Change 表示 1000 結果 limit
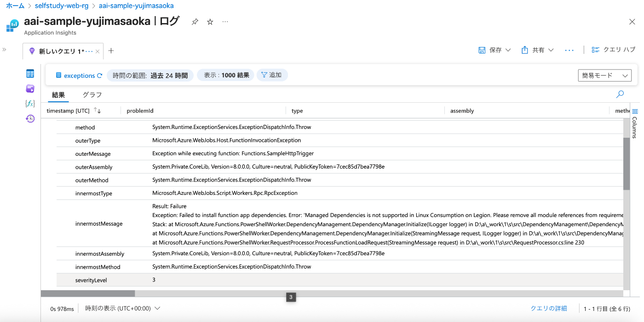644x322 pixels. coord(226,75)
